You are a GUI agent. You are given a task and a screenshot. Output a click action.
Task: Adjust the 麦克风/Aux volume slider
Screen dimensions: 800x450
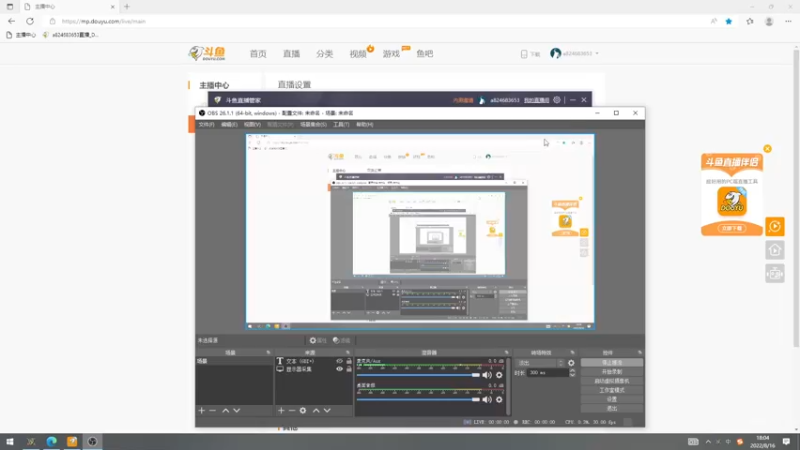[418, 375]
